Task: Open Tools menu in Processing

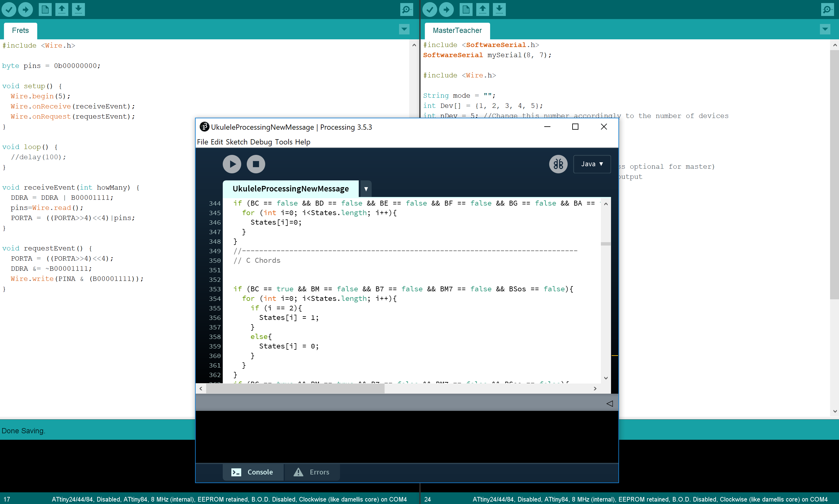Action: tap(284, 142)
